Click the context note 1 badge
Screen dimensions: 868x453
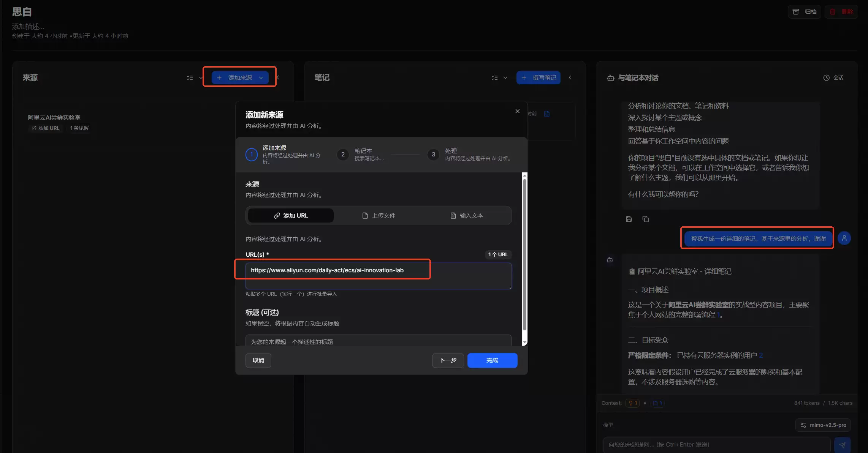click(x=657, y=403)
